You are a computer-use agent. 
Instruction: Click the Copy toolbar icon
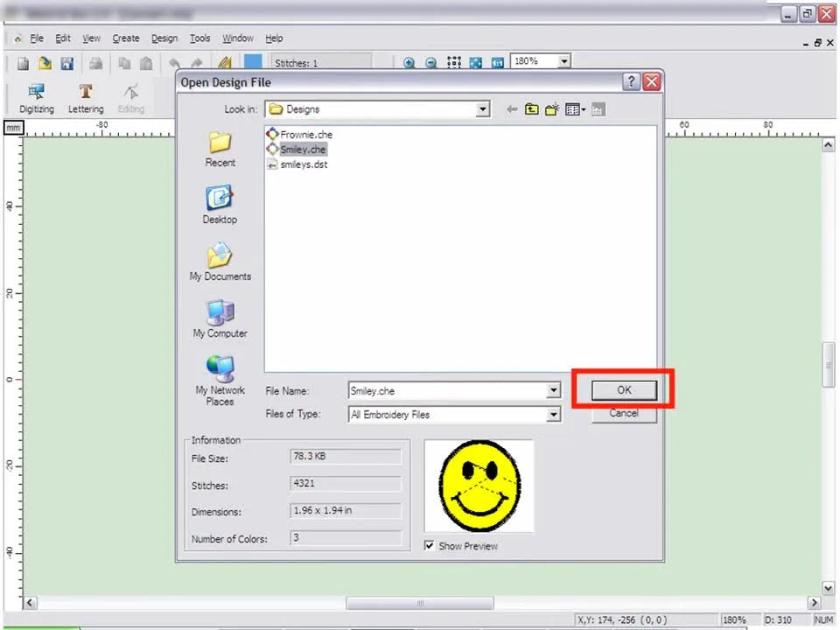pyautogui.click(x=124, y=64)
